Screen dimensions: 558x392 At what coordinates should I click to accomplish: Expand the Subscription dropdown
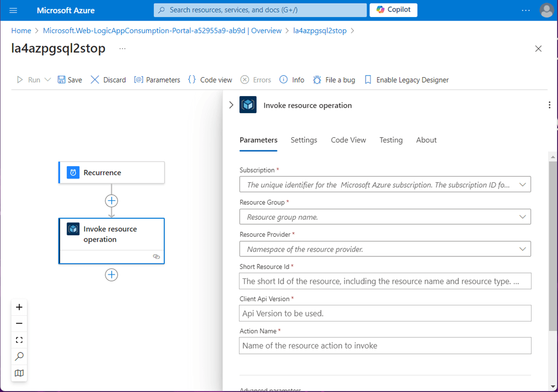click(522, 185)
